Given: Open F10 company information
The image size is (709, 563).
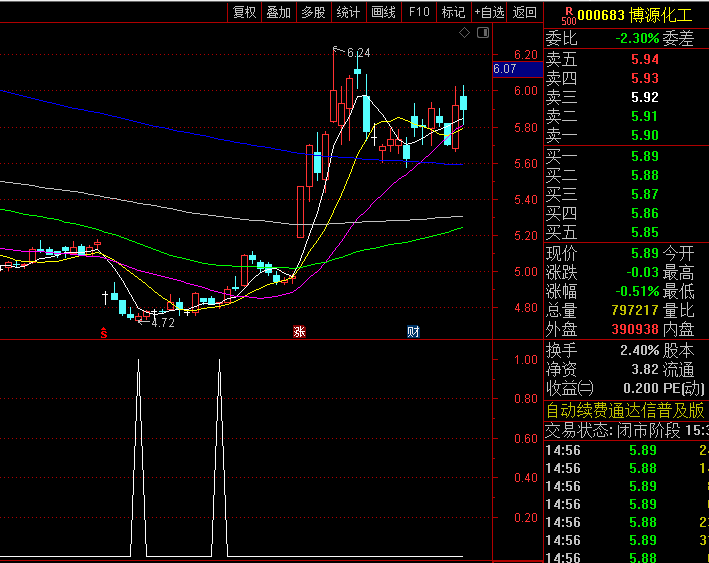Looking at the screenshot, I should click(x=419, y=12).
